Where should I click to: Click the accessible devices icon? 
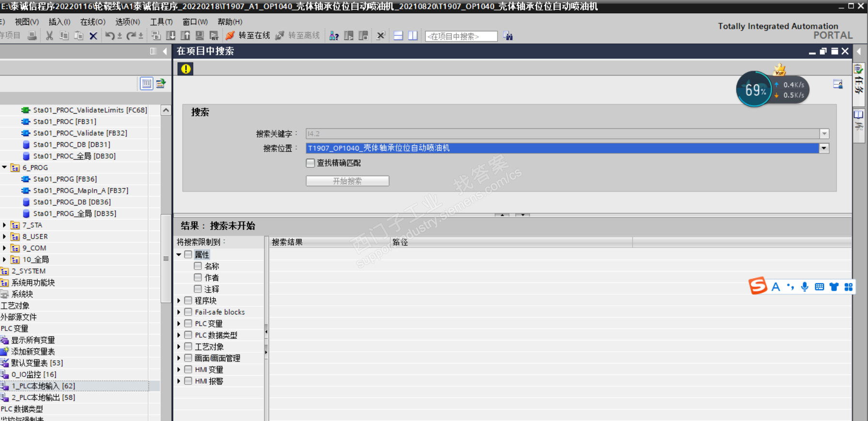point(334,36)
